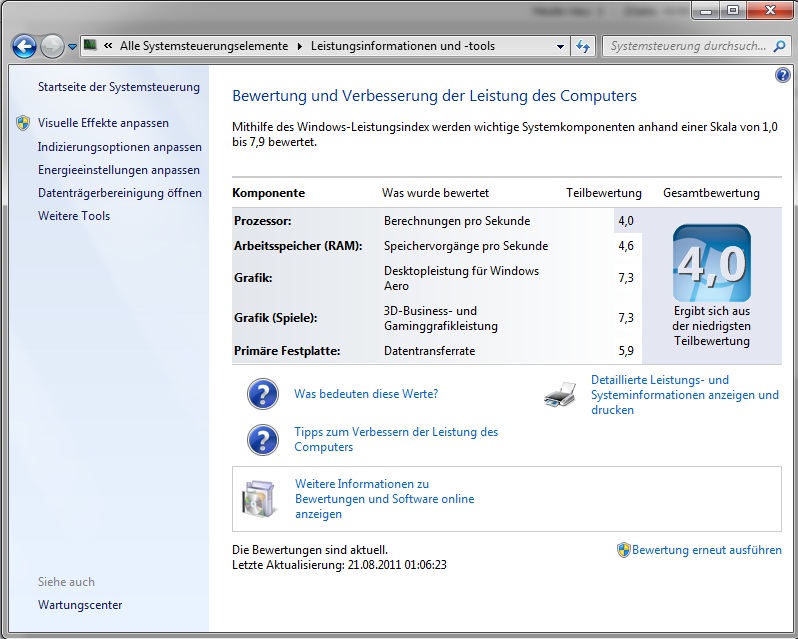Open Weitere Tools
This screenshot has width=798, height=639.
[74, 216]
